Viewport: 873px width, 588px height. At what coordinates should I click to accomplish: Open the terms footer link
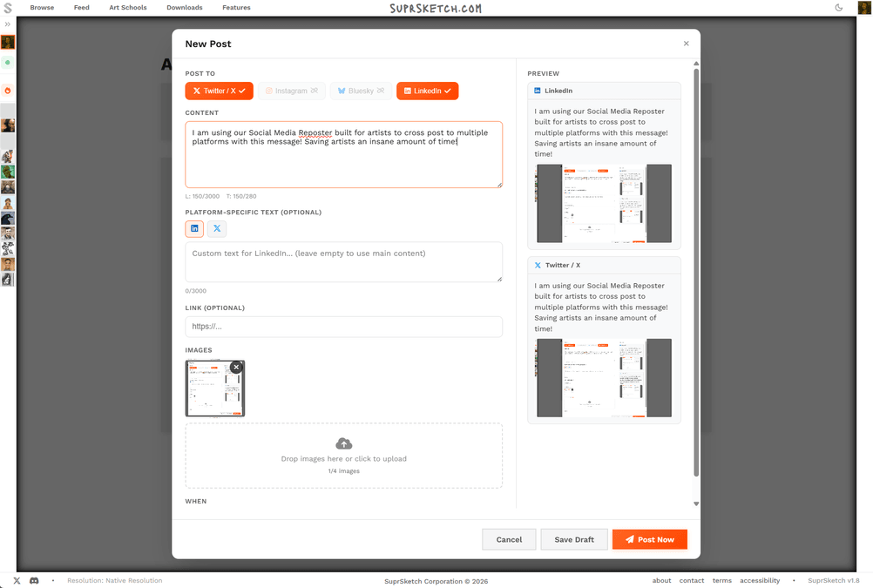point(722,581)
